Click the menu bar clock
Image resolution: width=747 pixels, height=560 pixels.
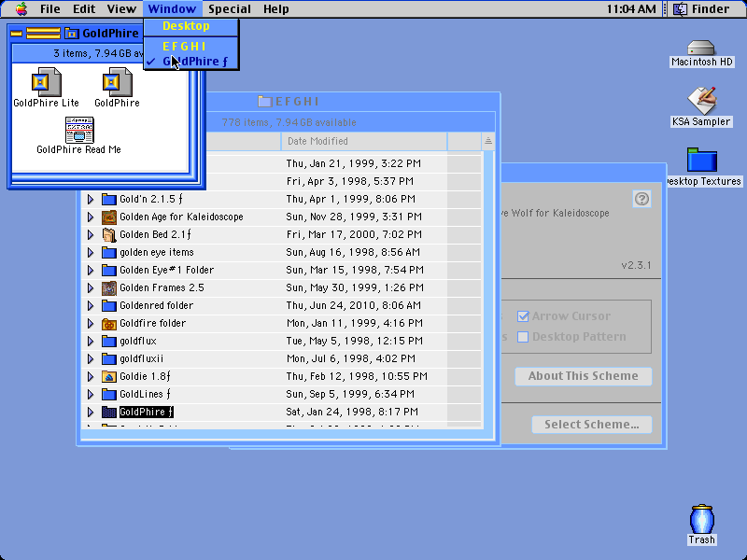point(631,9)
